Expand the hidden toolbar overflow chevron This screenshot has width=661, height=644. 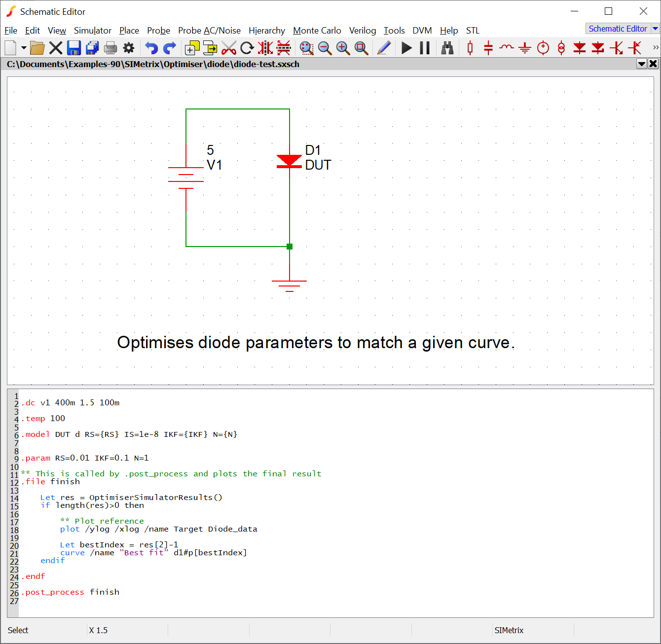click(x=655, y=48)
